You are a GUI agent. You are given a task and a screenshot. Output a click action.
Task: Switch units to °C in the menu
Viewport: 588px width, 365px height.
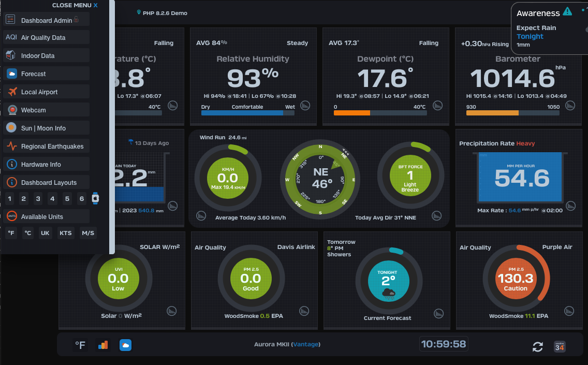pyautogui.click(x=28, y=233)
